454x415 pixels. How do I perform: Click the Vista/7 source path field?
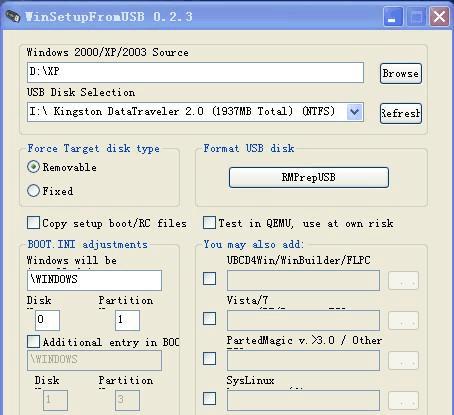click(303, 320)
